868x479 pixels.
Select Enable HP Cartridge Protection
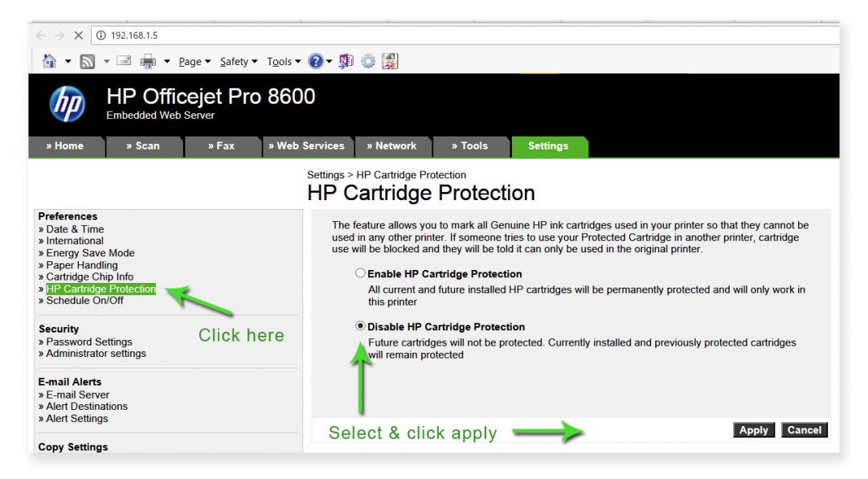coord(359,272)
